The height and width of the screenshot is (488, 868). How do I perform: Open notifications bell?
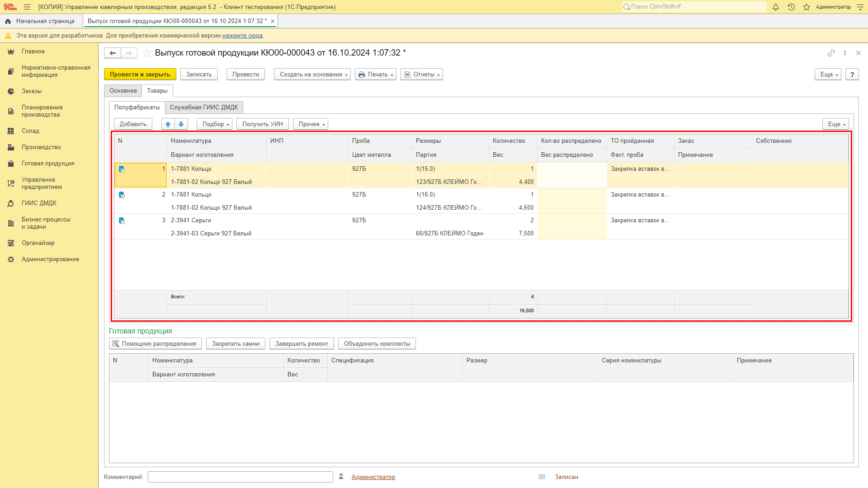coord(776,7)
